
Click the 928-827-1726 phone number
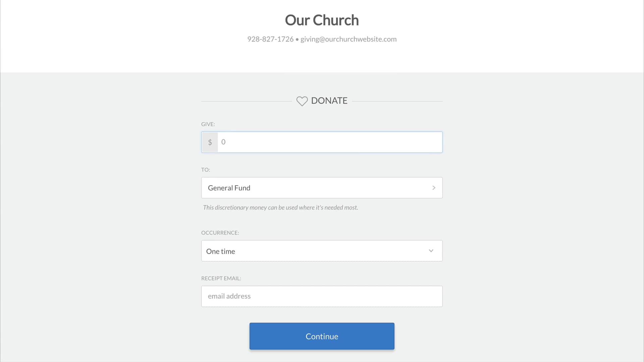click(270, 39)
